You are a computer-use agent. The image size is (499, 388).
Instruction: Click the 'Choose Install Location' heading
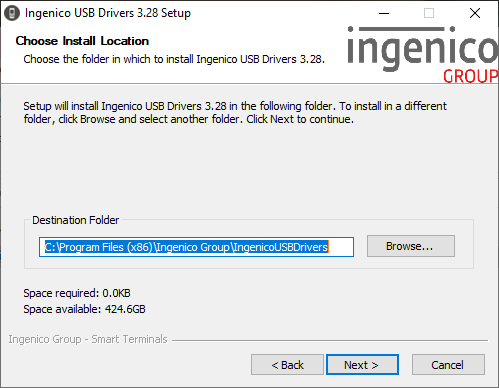click(82, 41)
